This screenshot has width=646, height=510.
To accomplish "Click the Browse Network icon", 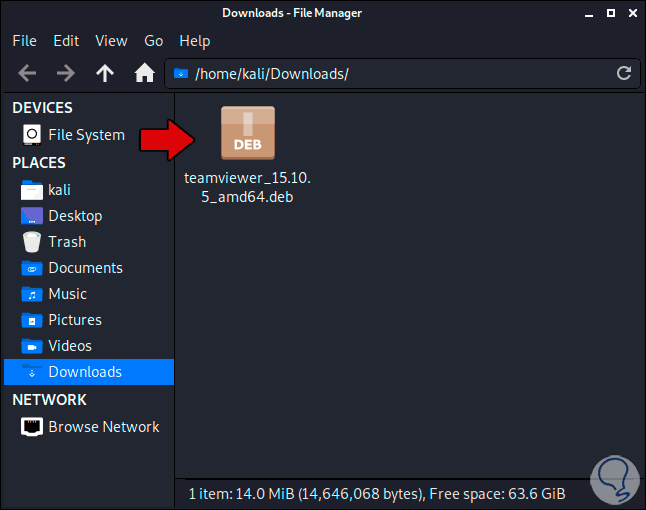I will pos(32,427).
